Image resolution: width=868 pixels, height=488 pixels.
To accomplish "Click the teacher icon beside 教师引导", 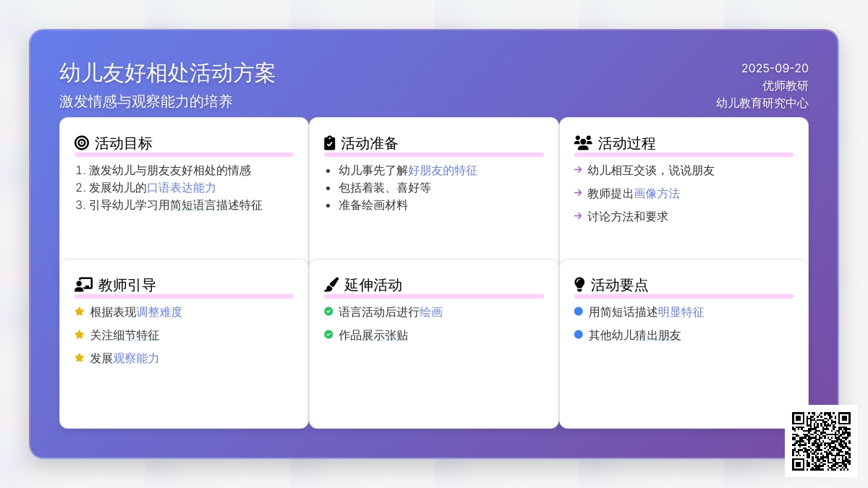I will (83, 285).
